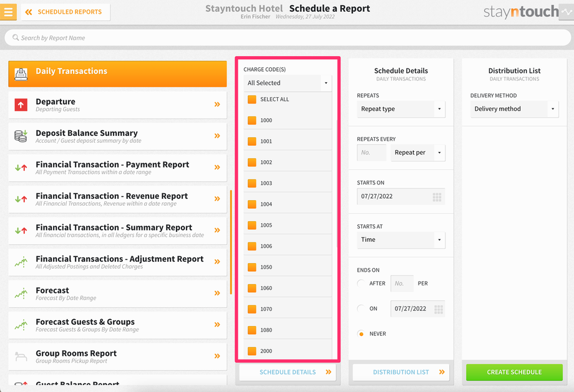Open the Ends On calendar icon
Image resolution: width=574 pixels, height=392 pixels.
pos(439,309)
